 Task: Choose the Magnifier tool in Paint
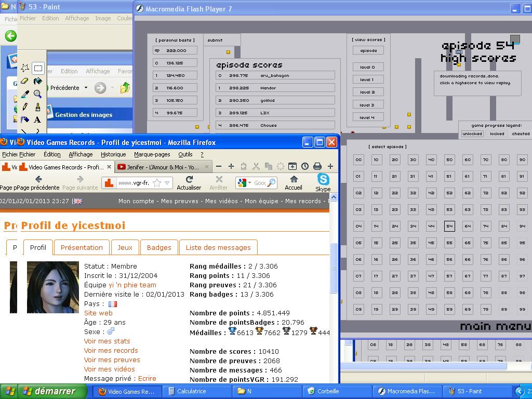[x=37, y=94]
